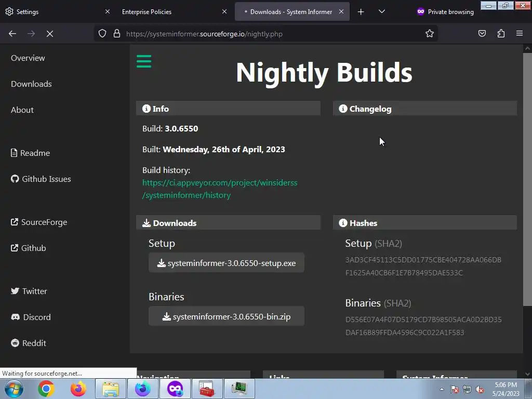Open the SourceForge external link
Viewport: 532px width, 399px height.
pos(39,222)
